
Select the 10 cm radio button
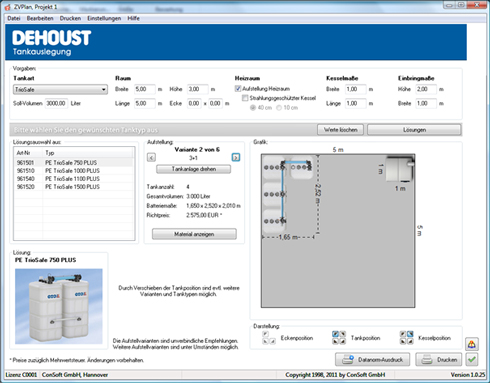(279, 108)
